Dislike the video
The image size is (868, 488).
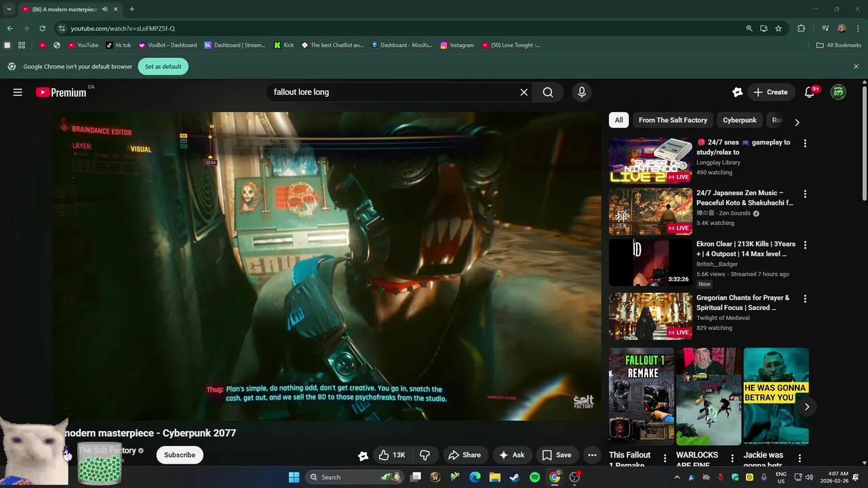point(425,455)
